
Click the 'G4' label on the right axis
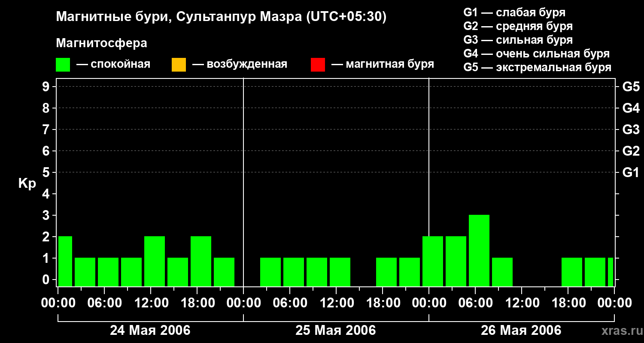click(x=631, y=108)
